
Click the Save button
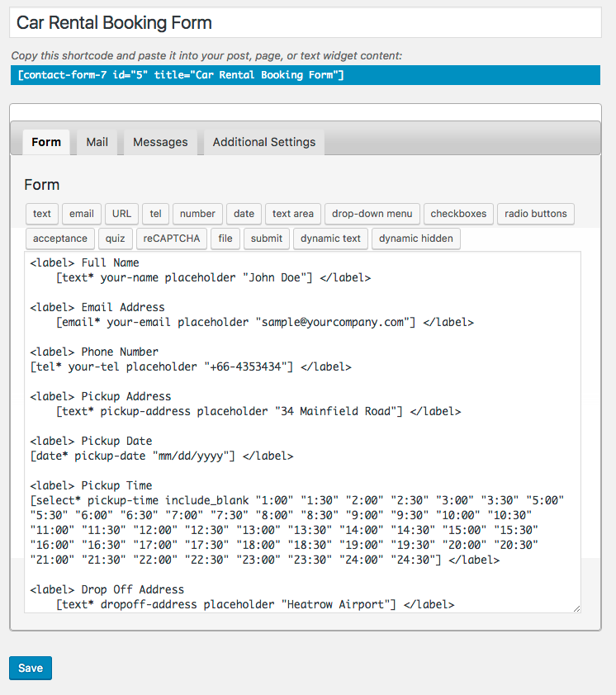(31, 668)
